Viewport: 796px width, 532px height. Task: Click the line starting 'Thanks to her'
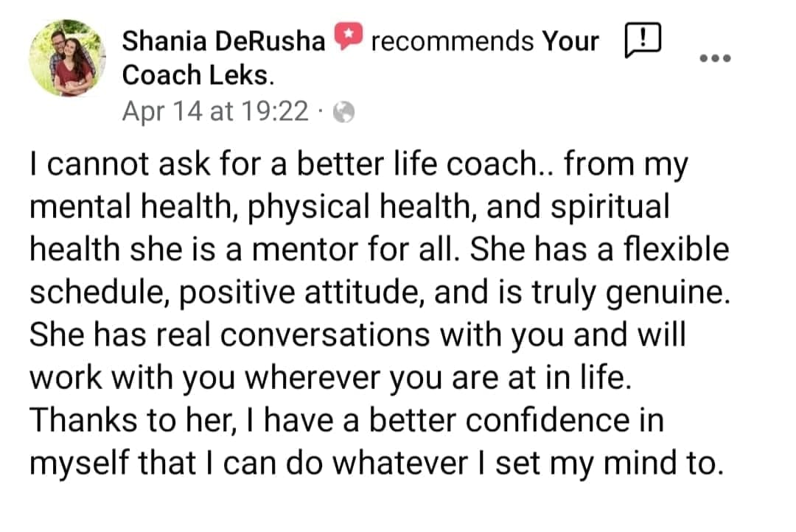coord(346,421)
